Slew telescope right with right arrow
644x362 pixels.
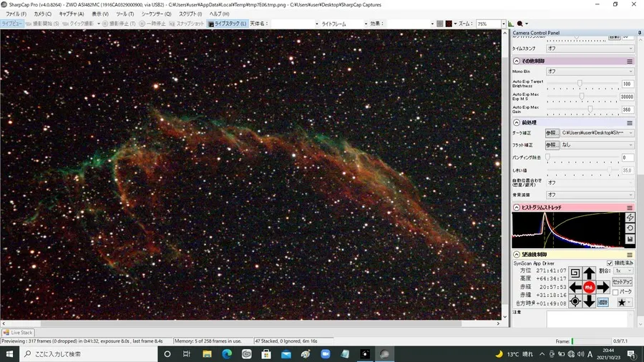click(x=603, y=288)
